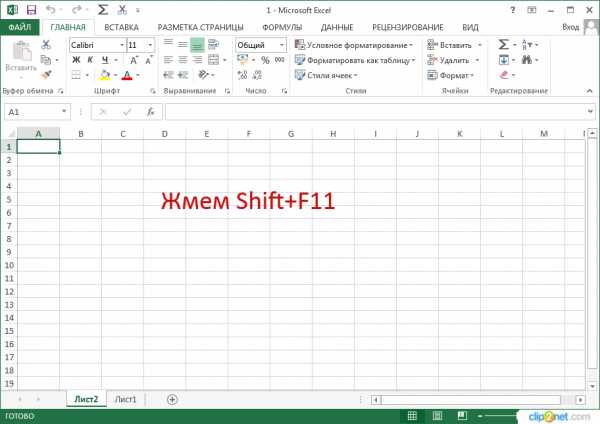Toggle top vertical alignment button

[168, 43]
